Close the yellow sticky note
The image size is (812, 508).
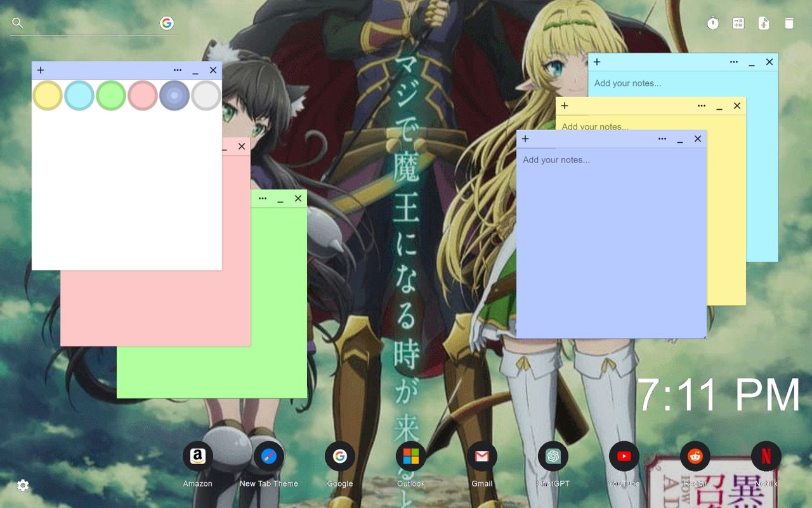[737, 106]
